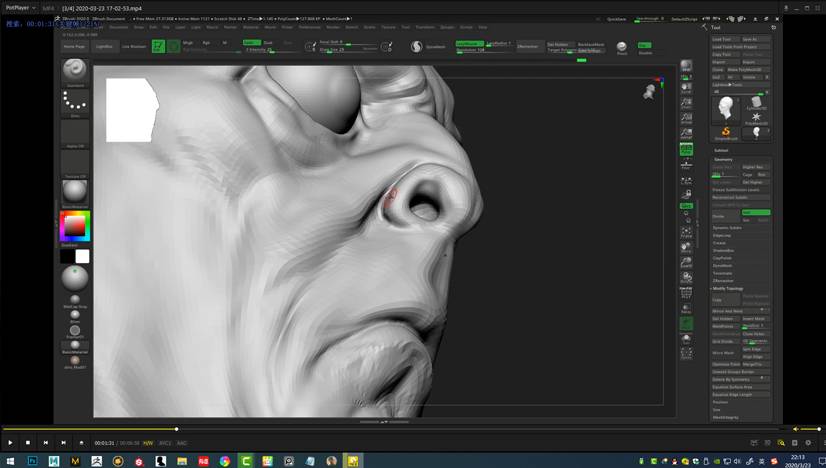This screenshot has height=468, width=826.
Task: Open the Transform menu
Action: click(x=425, y=27)
